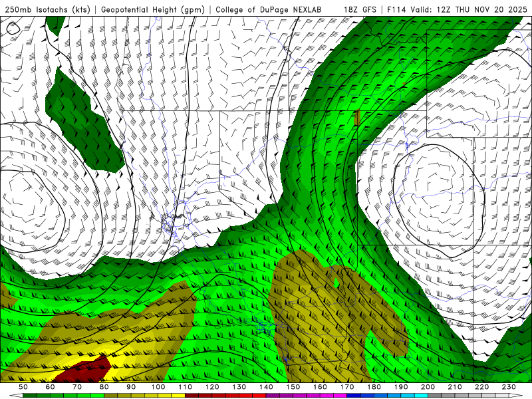The height and width of the screenshot is (399, 532).
Task: Click the '150' value on the color scale
Action: [x=293, y=387]
